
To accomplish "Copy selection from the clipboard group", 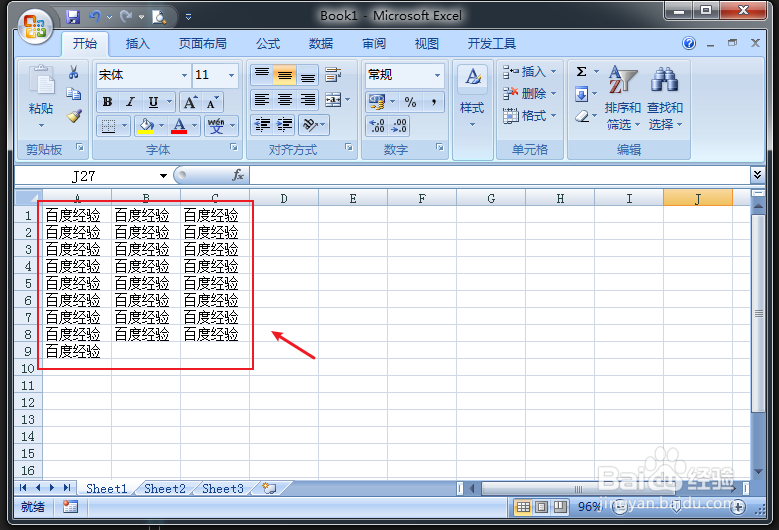I will click(74, 94).
